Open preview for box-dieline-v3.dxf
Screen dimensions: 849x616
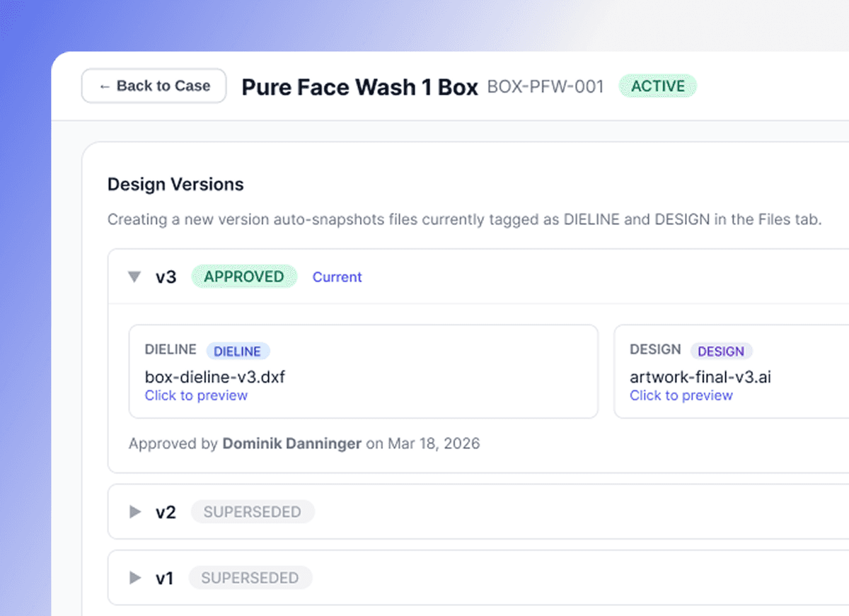tap(196, 395)
